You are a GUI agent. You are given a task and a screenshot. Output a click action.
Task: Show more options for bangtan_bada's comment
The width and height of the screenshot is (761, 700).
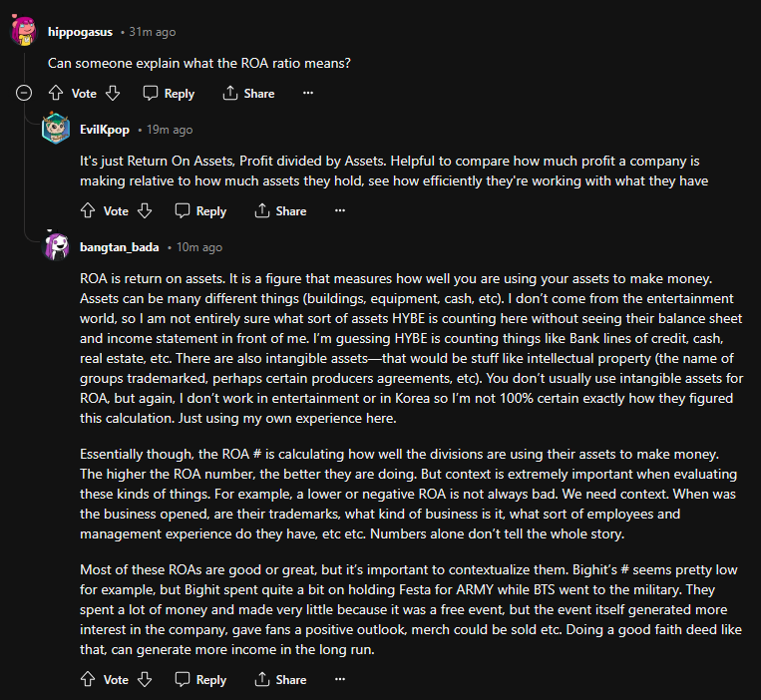(x=339, y=679)
